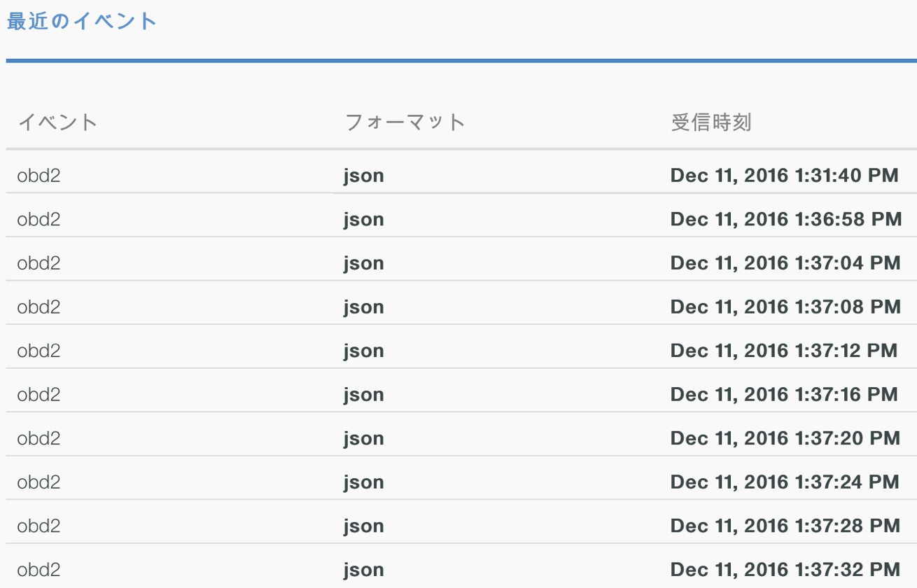Select obd2 event in the 1:36:58 PM row
This screenshot has width=917, height=588.
(x=38, y=219)
